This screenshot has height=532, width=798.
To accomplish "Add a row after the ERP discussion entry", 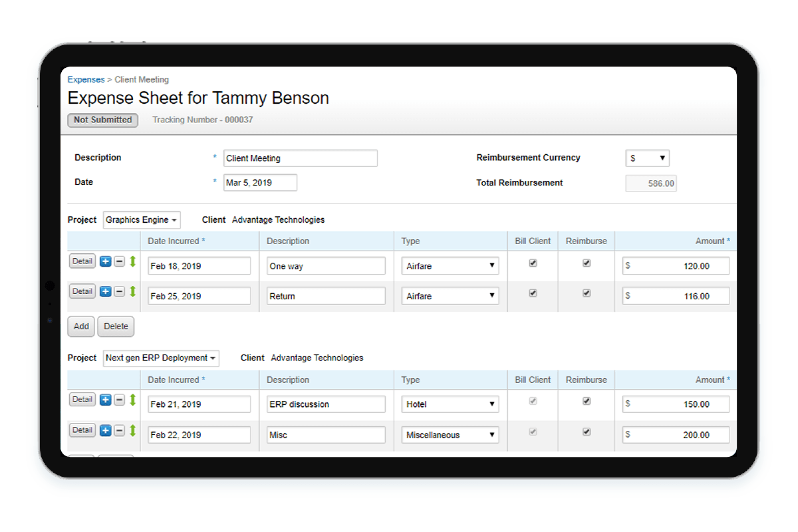I will (105, 399).
